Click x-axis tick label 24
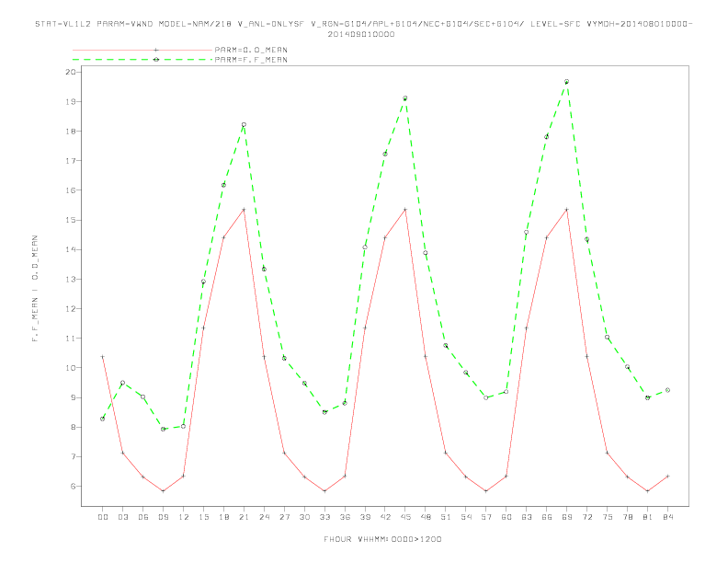The image size is (728, 563). [x=264, y=517]
